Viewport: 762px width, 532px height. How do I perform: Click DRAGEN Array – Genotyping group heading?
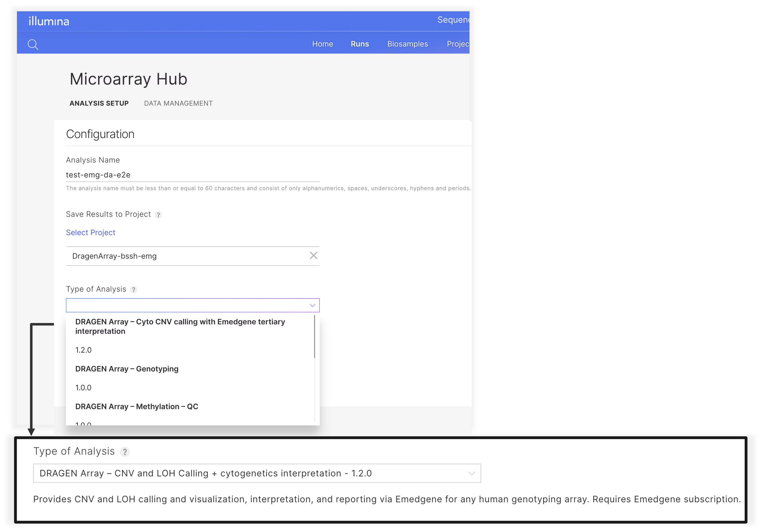tap(127, 369)
